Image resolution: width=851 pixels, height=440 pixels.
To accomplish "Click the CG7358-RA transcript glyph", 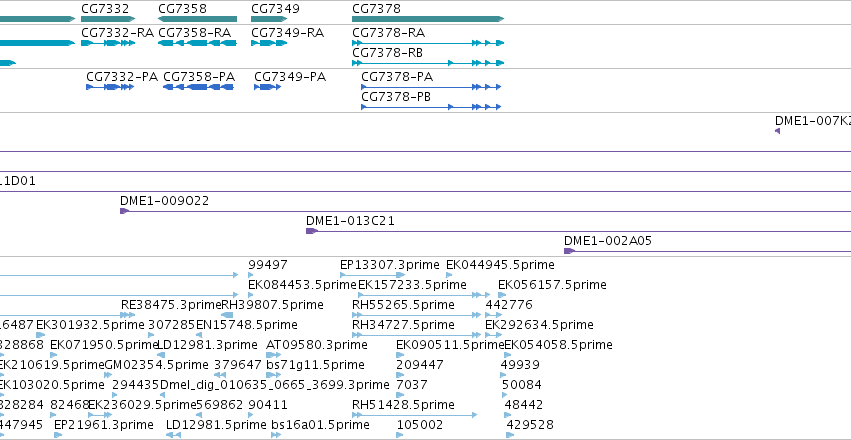I will point(198,43).
